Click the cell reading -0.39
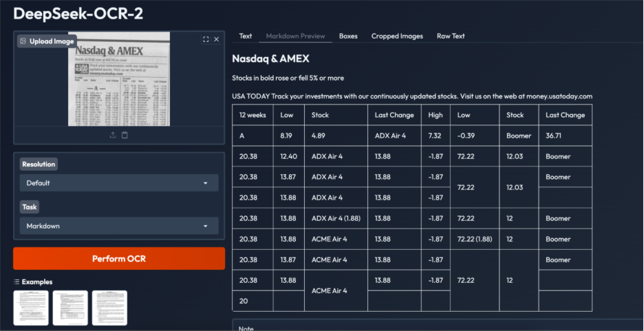 [475, 136]
